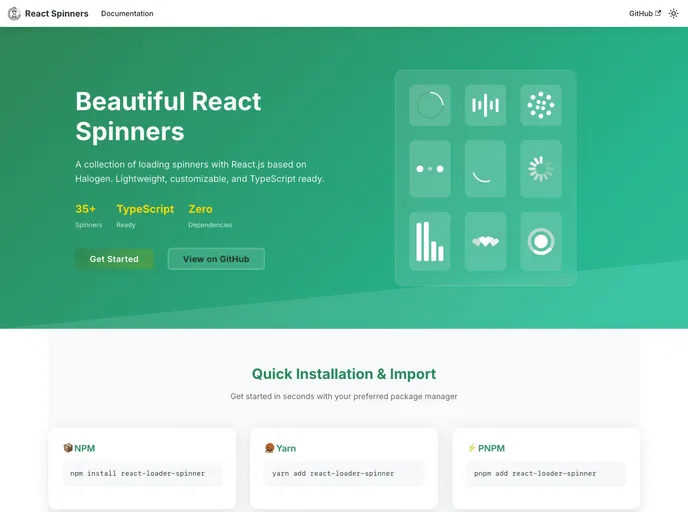688x512 pixels.
Task: Select the thin circle clip spinner tile
Action: pyautogui.click(x=430, y=105)
